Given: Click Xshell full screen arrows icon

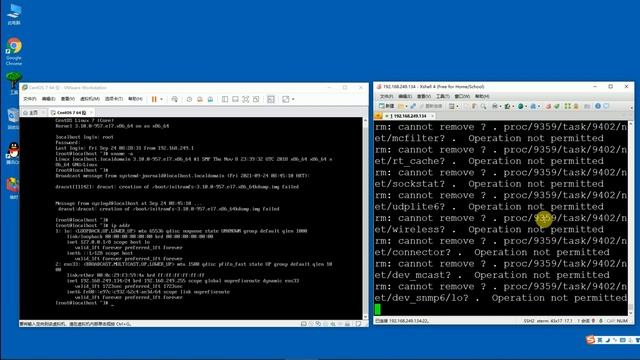Looking at the screenshot, I should pyautogui.click(x=567, y=106).
